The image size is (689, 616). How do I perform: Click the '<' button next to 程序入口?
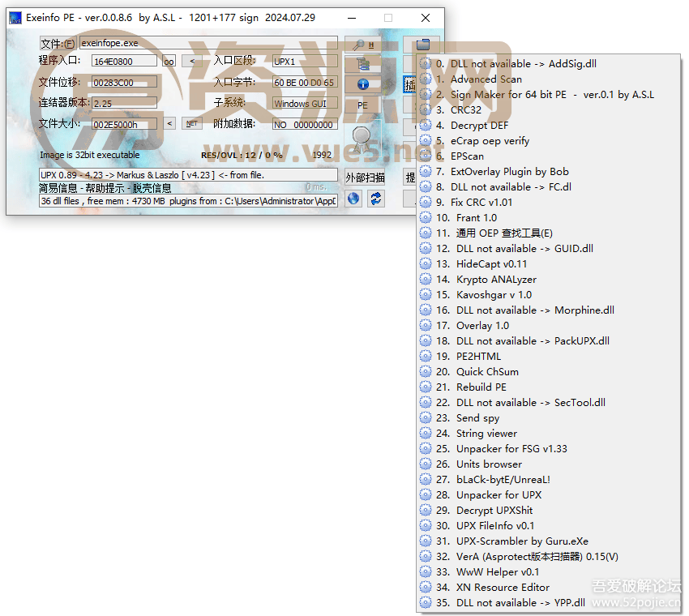pyautogui.click(x=192, y=61)
